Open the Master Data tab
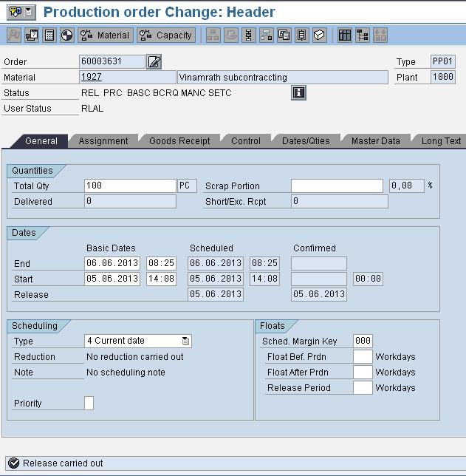The image size is (466, 476). coord(375,141)
